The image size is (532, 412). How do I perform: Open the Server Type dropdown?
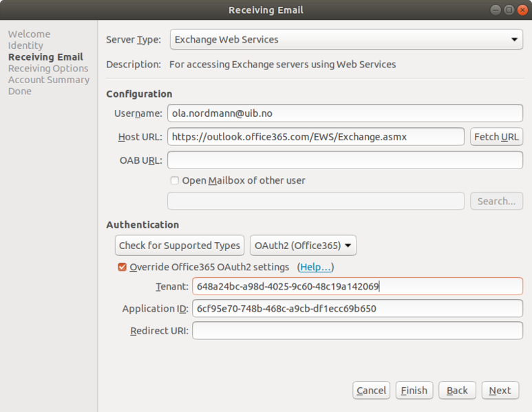point(346,39)
